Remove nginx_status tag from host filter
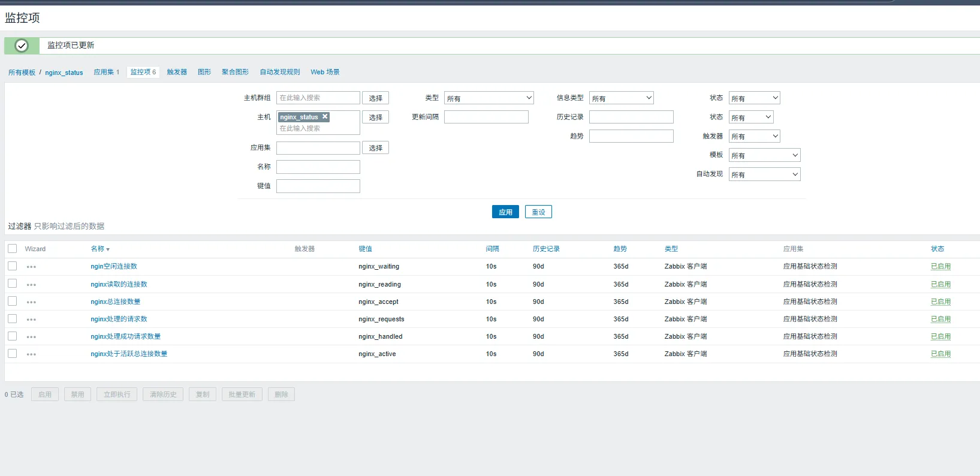The image size is (980, 476). [x=325, y=117]
